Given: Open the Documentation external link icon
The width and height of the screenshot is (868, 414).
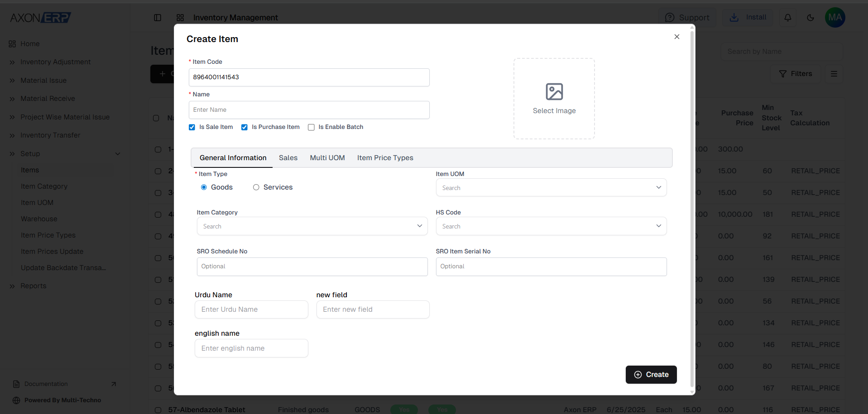Looking at the screenshot, I should pos(114,384).
